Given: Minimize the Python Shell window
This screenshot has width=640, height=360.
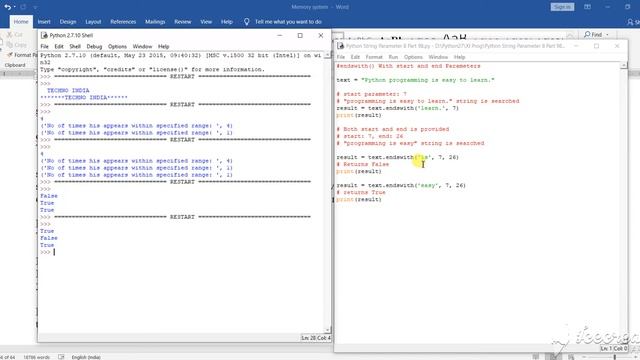Looking at the screenshot, I should (280, 36).
